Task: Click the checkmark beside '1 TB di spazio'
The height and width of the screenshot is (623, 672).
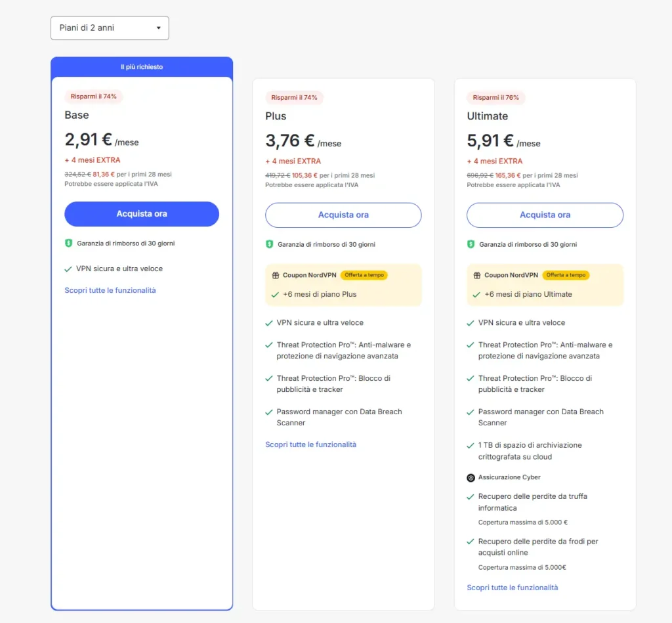Action: point(471,445)
